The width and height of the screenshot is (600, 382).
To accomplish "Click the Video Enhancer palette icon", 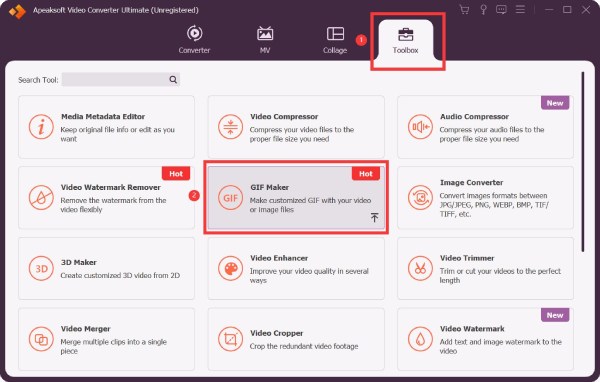I will pyautogui.click(x=230, y=268).
